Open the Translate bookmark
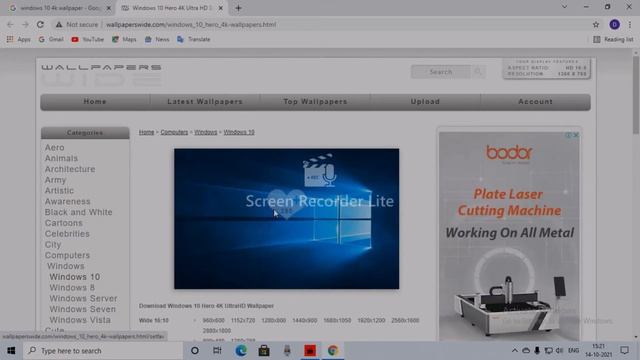 click(193, 39)
